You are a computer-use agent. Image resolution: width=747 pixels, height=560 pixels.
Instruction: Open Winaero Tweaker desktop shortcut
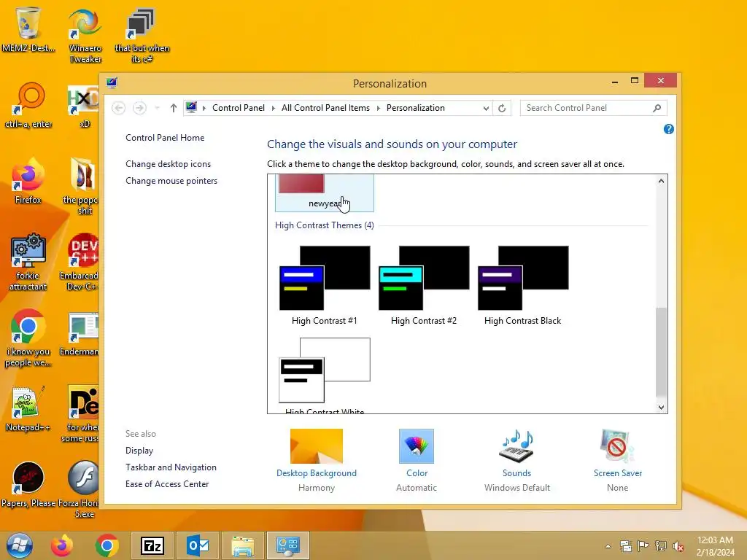(85, 35)
